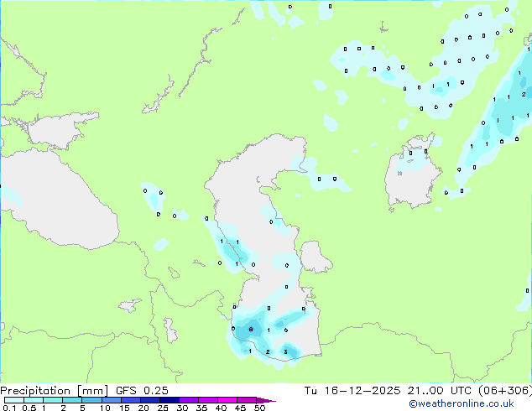
Task: Select the dark navy legend swatch between 25 and 30
Action: click(170, 400)
